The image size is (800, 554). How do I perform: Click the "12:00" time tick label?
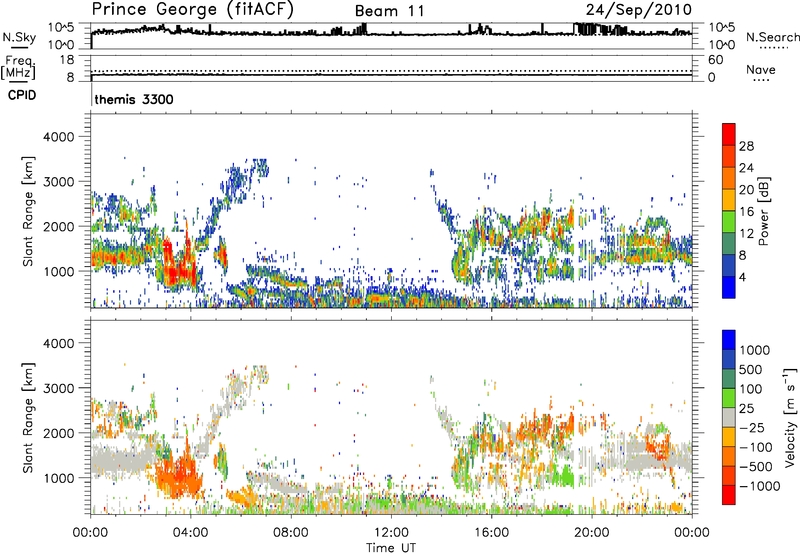click(x=391, y=533)
